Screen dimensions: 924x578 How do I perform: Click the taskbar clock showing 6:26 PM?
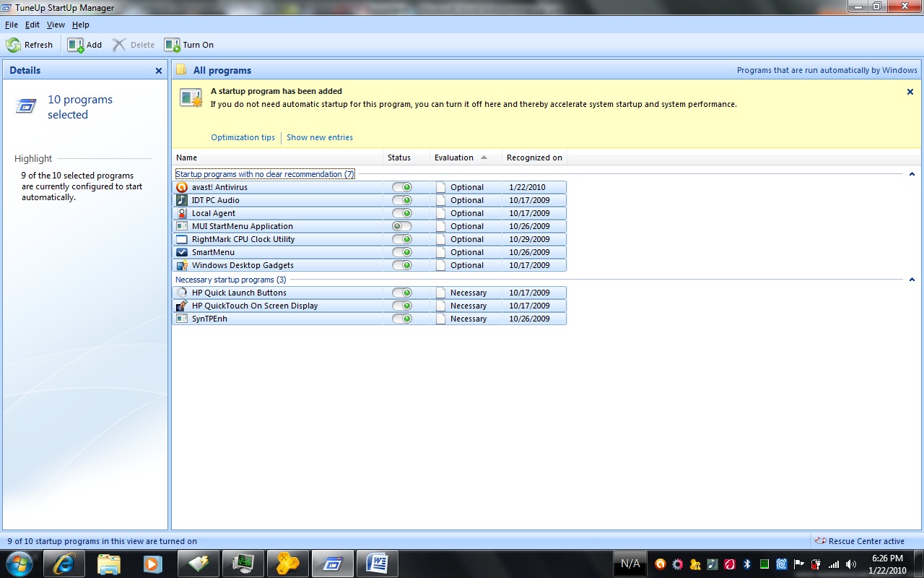pos(887,558)
